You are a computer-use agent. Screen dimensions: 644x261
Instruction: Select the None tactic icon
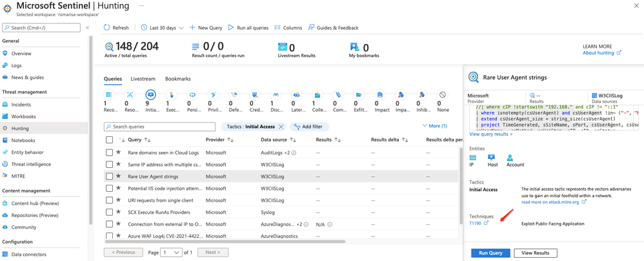coord(442,94)
